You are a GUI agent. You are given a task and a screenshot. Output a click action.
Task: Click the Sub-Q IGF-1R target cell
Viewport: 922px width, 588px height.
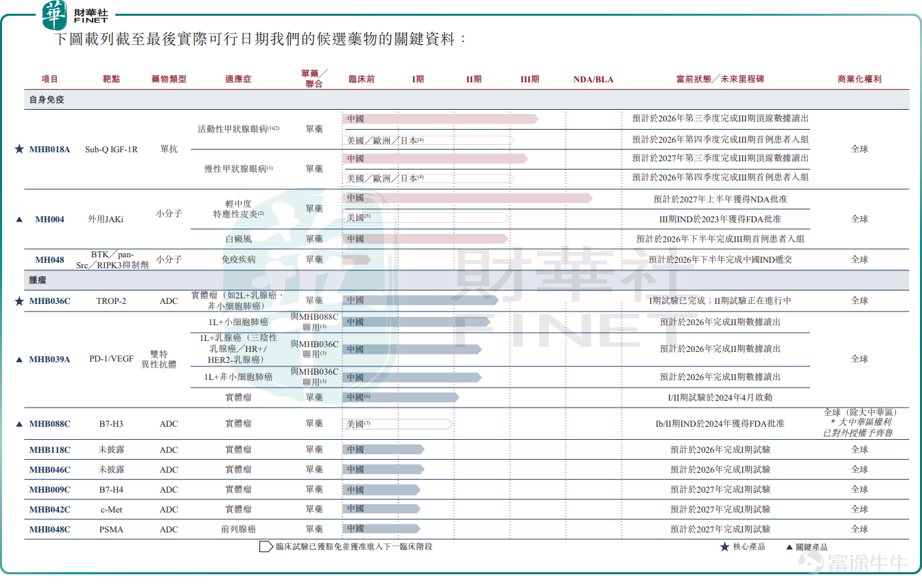click(x=111, y=150)
